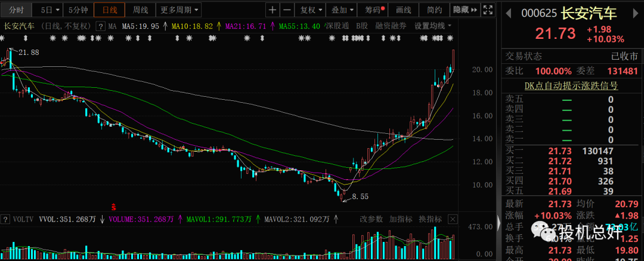
Task: Click the 改参数 modify parameters button
Action: click(x=371, y=219)
